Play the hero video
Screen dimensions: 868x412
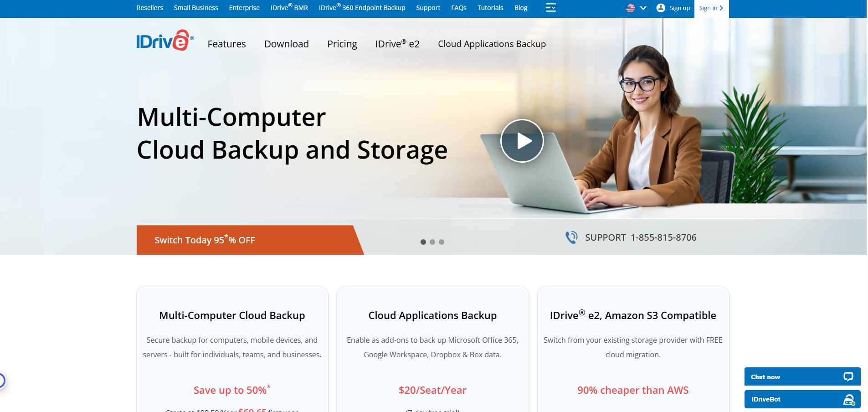tap(522, 141)
